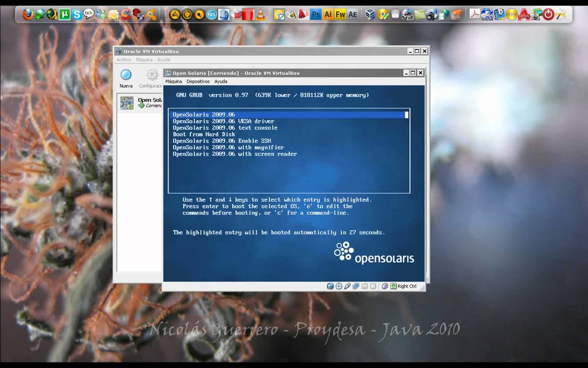Open Skype from the dock
Viewport: 588px width, 368px height.
pos(77,15)
